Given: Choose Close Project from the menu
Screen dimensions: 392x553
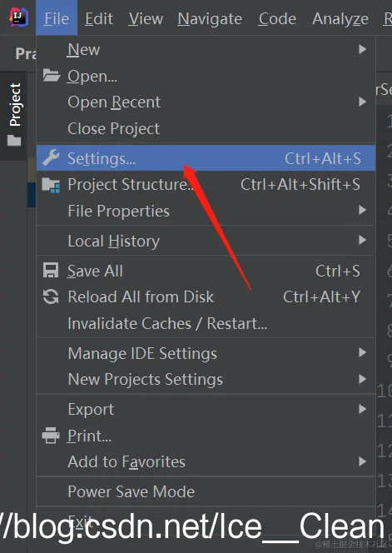Looking at the screenshot, I should [x=206, y=128].
